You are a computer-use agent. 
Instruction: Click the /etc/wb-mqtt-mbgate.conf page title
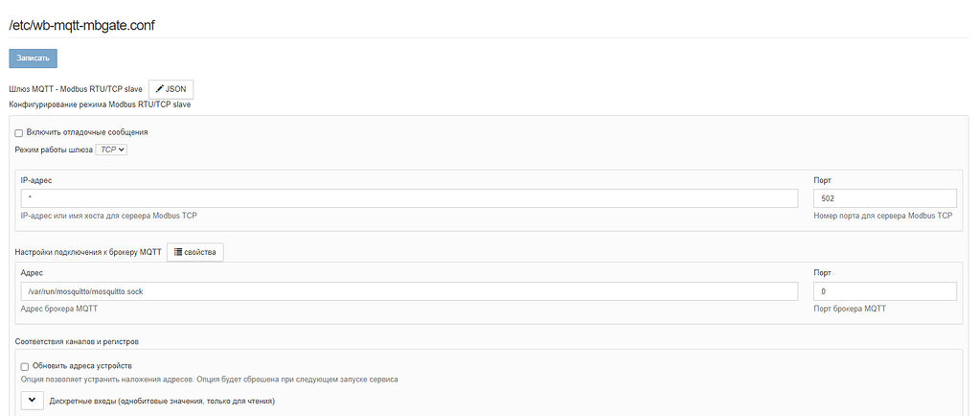(82, 25)
